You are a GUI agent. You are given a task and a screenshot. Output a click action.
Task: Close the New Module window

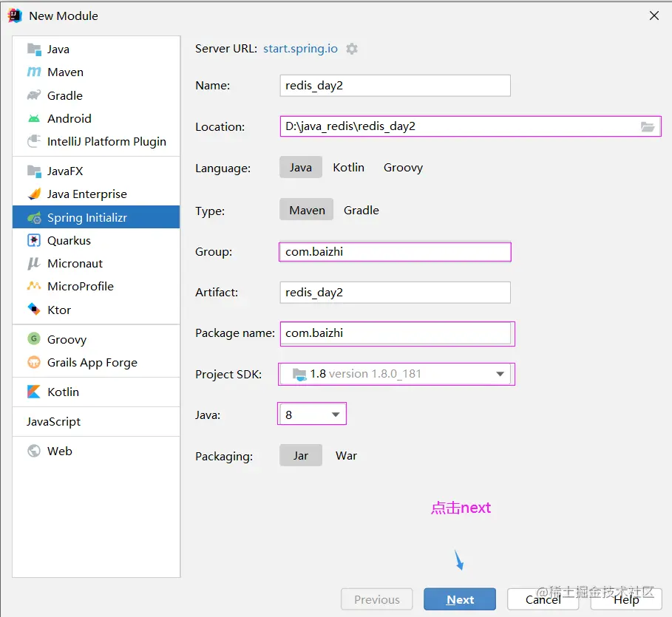point(654,16)
